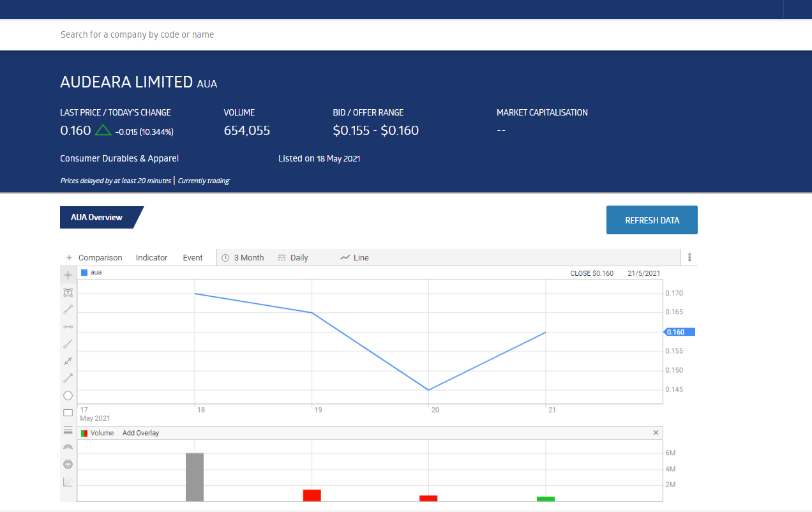Select the text annotation tool
This screenshot has height=512, width=812.
[x=68, y=292]
